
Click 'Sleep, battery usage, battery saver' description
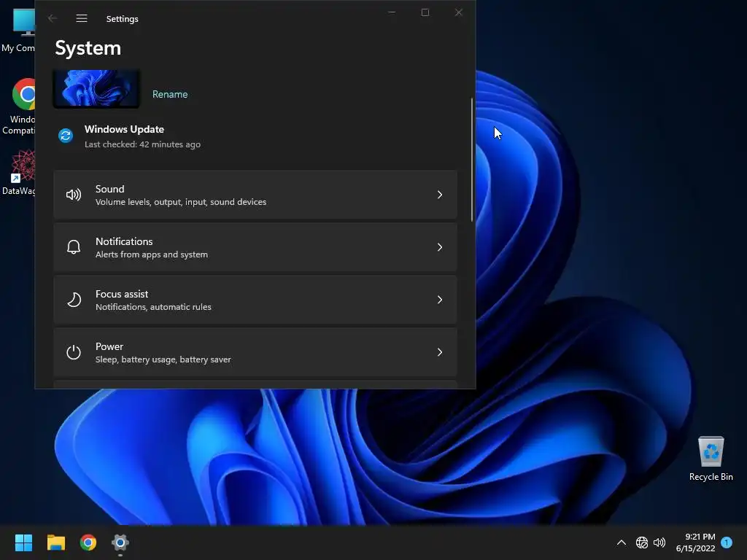[163, 359]
